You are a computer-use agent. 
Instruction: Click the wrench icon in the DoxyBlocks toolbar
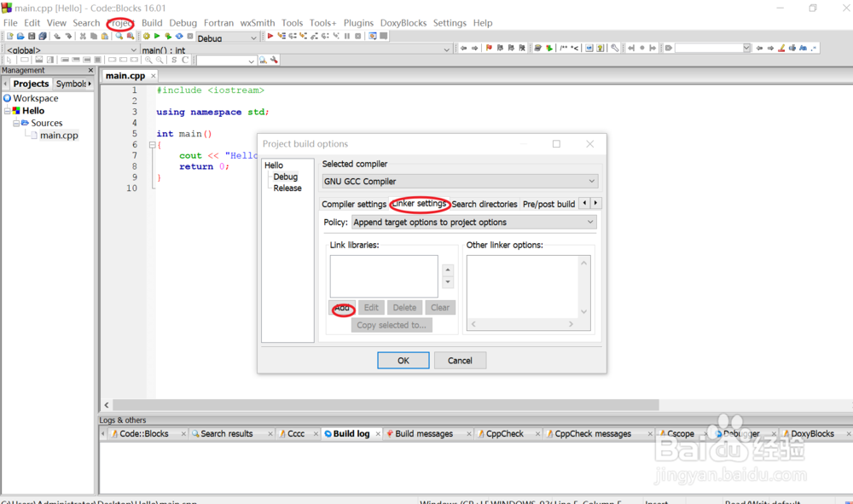(x=615, y=48)
